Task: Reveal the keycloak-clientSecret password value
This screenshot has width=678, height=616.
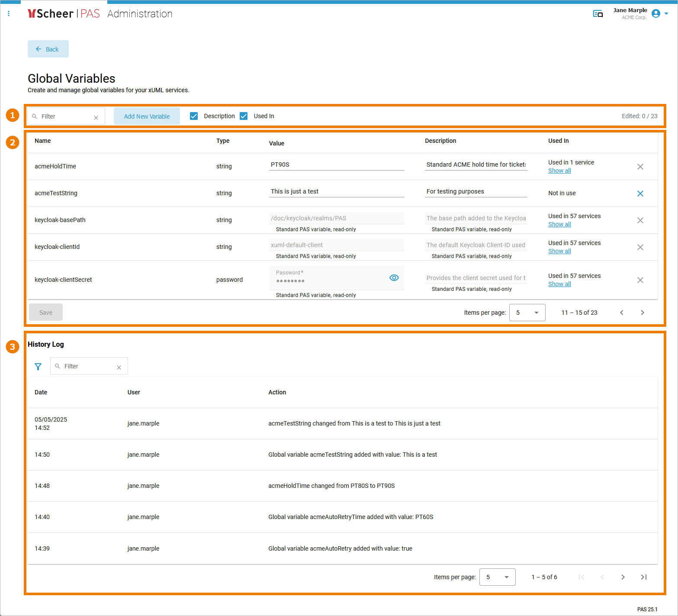Action: pos(394,278)
